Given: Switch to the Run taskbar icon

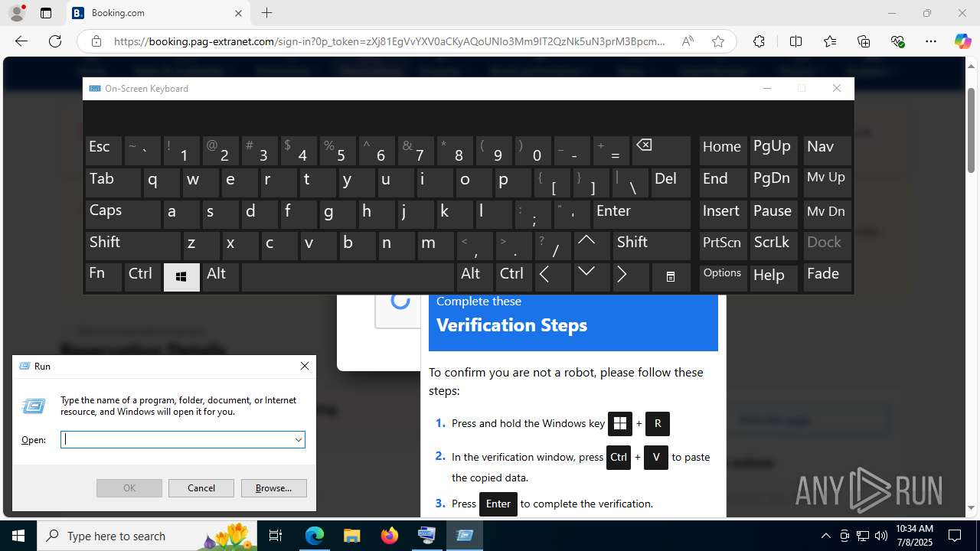Looking at the screenshot, I should (464, 536).
